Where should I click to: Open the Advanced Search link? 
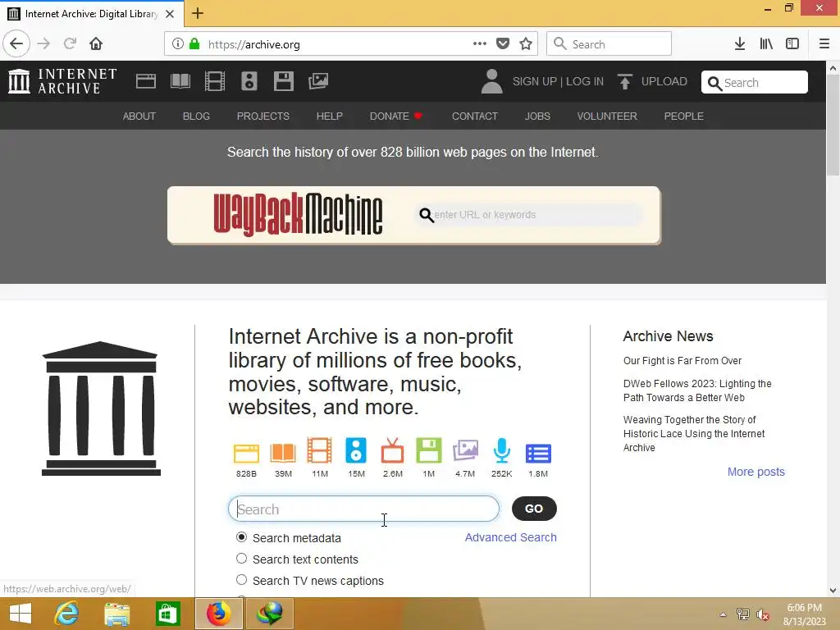coord(510,537)
